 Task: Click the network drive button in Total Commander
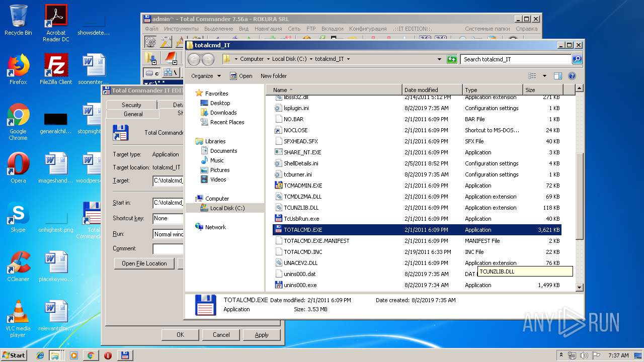170,73
